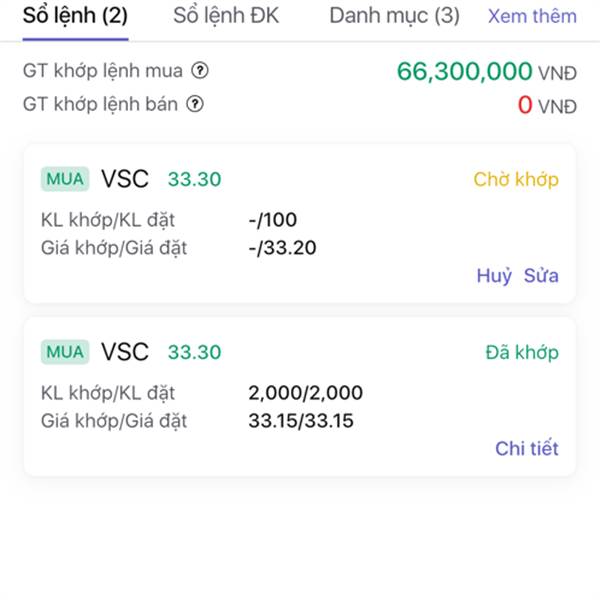The image size is (600, 600).
Task: Tap VSC ticker in pending order card
Action: point(125,179)
